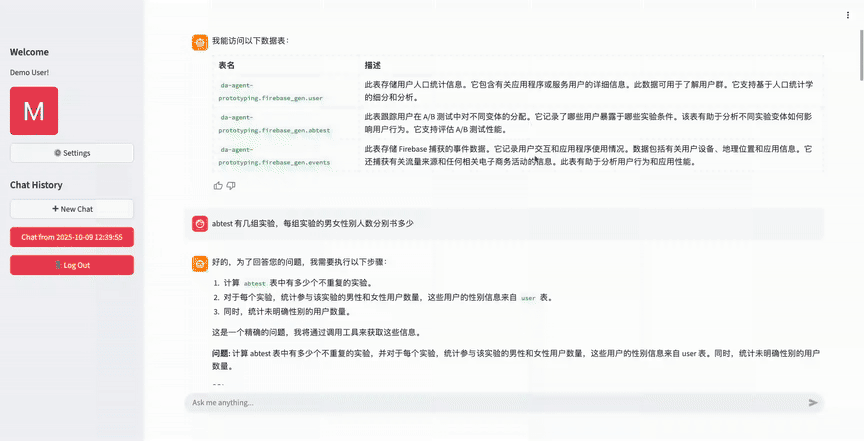Click the page vertical scrollbar

point(861,55)
